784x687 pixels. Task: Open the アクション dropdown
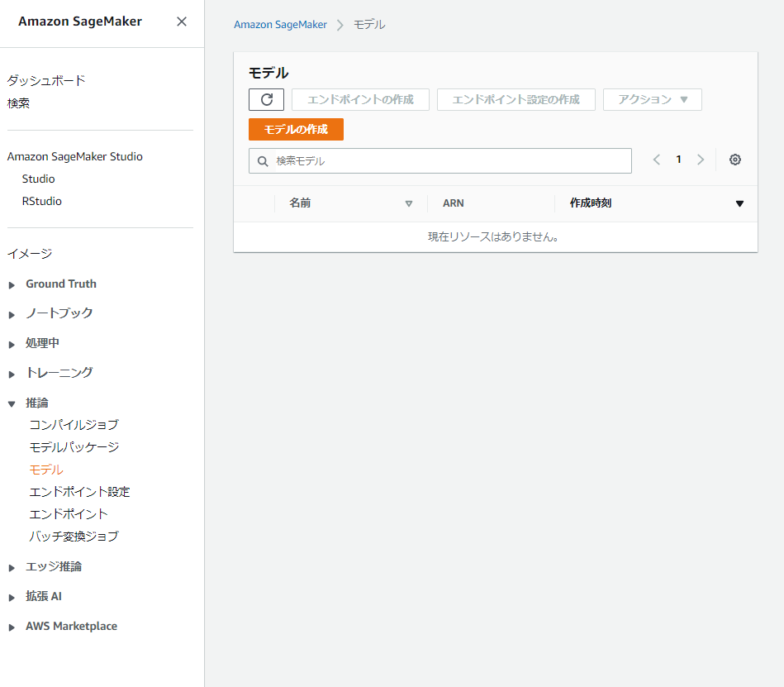(653, 100)
